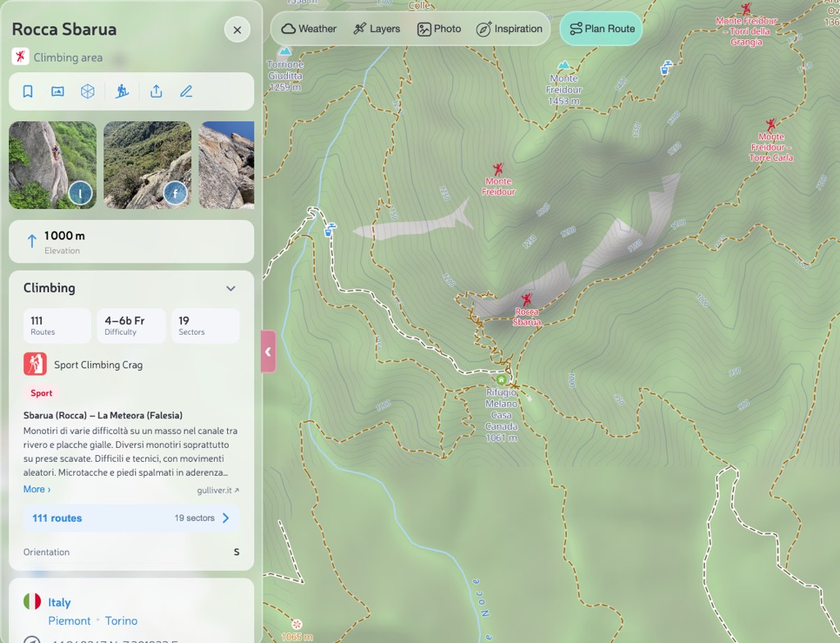The width and height of the screenshot is (840, 643).
Task: Click the elevation arrow icon
Action: click(x=32, y=242)
